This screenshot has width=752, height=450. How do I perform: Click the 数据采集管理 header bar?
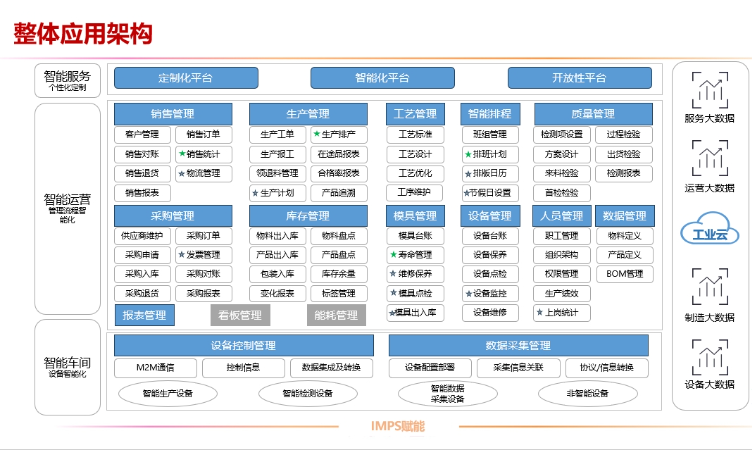click(518, 345)
